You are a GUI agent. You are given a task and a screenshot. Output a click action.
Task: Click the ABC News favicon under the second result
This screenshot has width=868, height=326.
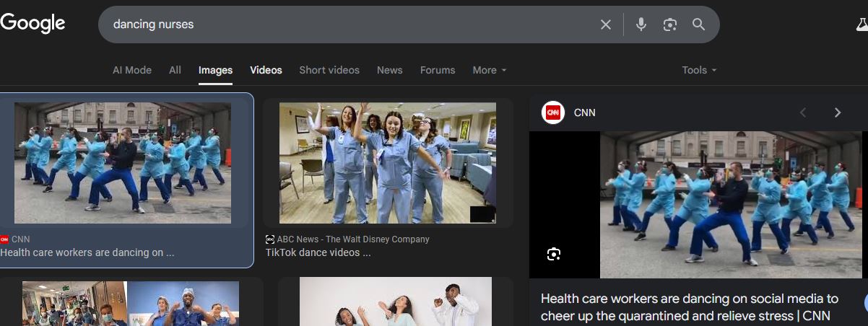(270, 239)
